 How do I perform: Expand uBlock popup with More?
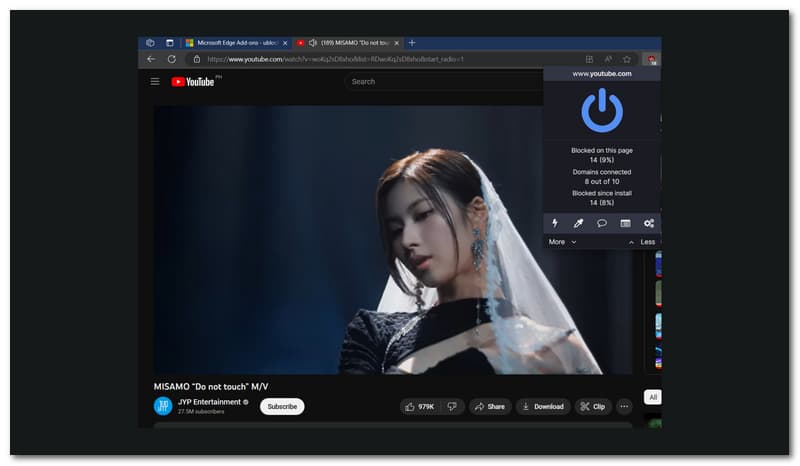pos(562,242)
